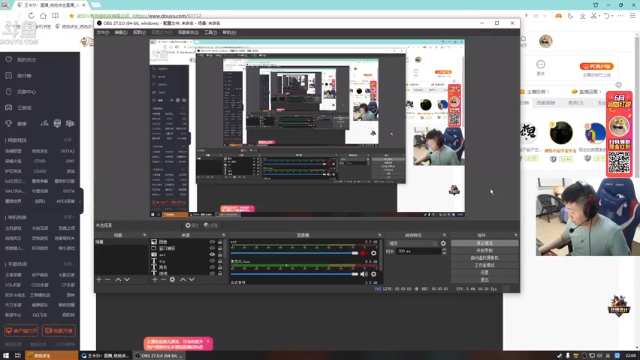Open scene transition gear settings
Viewport: 640px width, 360px height.
pyautogui.click(x=443, y=243)
